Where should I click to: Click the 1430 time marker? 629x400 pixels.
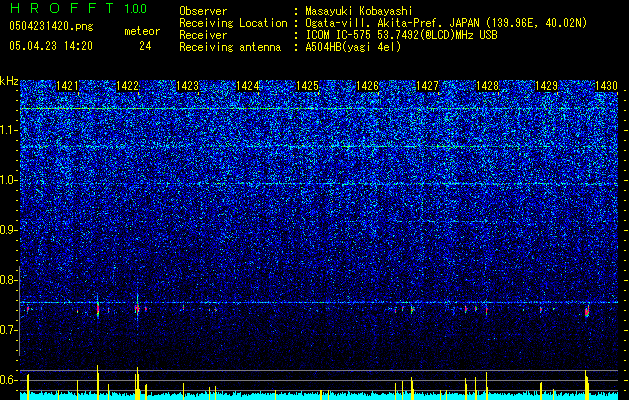(606, 86)
